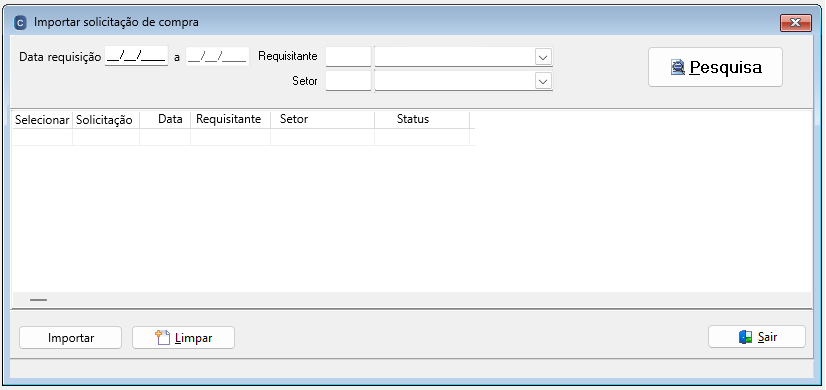Close the Importar solicitação de compra window
The width and height of the screenshot is (826, 390).
795,22
